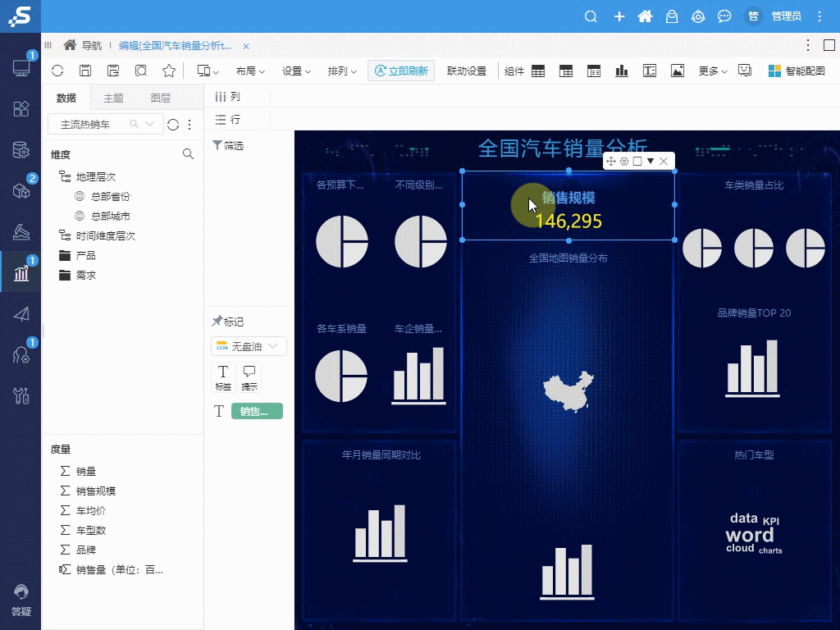The width and height of the screenshot is (840, 630).
Task: Select the 车型数 measure
Action: point(91,531)
